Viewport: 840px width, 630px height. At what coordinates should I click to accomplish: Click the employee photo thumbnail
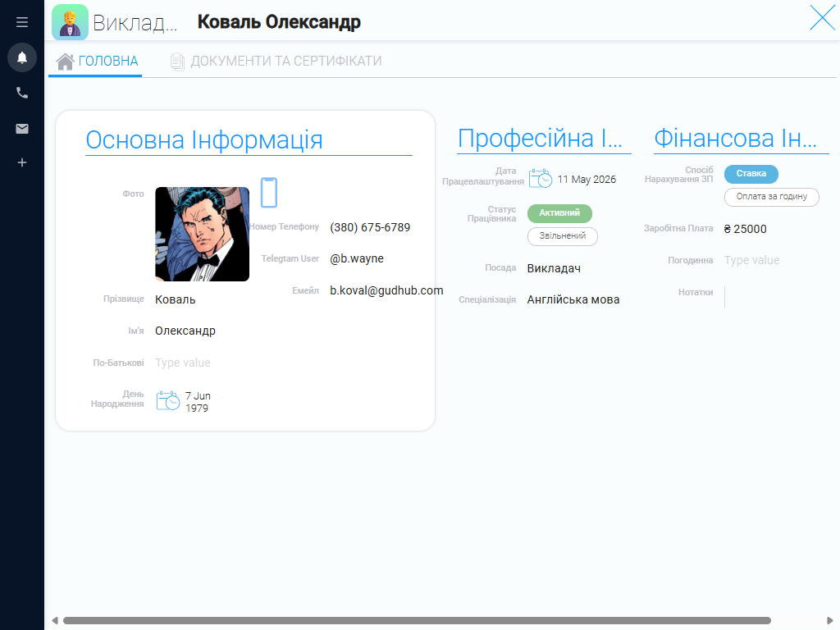[202, 234]
